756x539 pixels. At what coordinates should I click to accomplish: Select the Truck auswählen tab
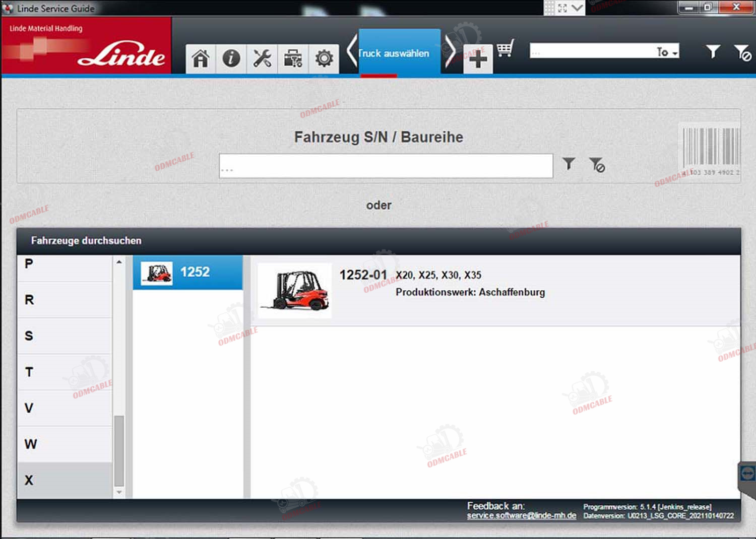click(x=399, y=52)
